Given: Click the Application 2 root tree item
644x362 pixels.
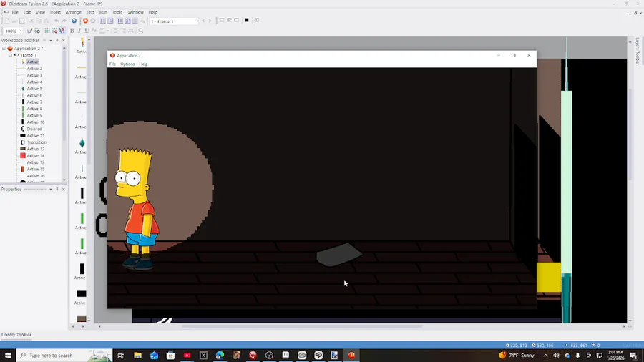Looking at the screenshot, I should (x=28, y=49).
